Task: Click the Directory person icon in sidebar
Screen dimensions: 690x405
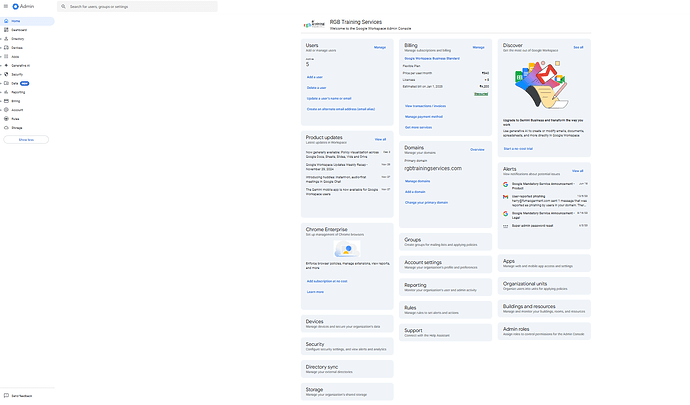Action: 6,39
